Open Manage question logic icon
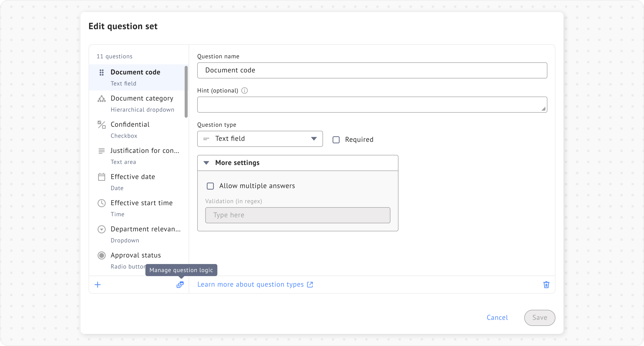644x346 pixels. pyautogui.click(x=180, y=285)
